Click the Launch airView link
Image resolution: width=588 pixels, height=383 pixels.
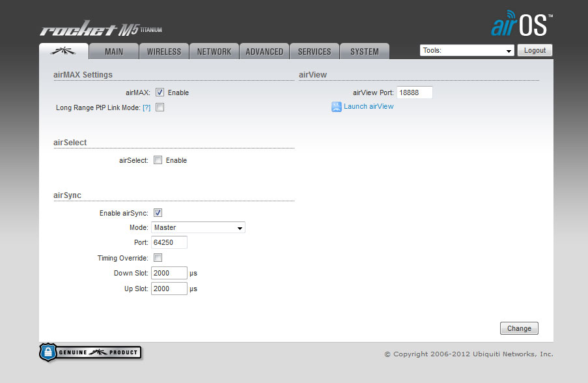click(x=367, y=106)
